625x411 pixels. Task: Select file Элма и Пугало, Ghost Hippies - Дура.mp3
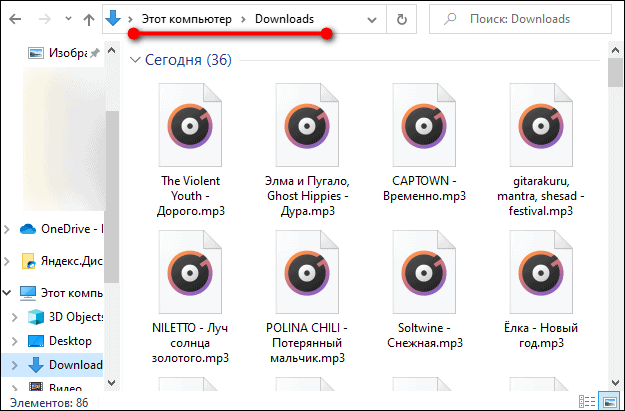[307, 150]
